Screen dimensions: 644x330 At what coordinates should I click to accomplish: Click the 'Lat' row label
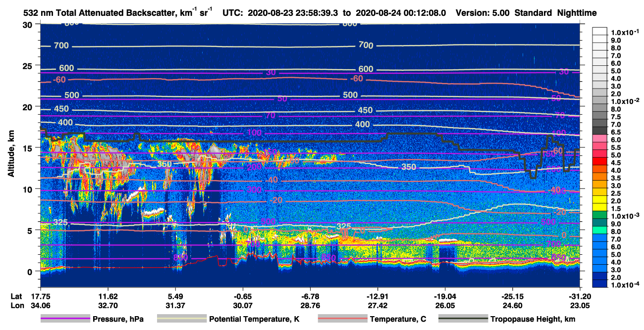(16, 296)
